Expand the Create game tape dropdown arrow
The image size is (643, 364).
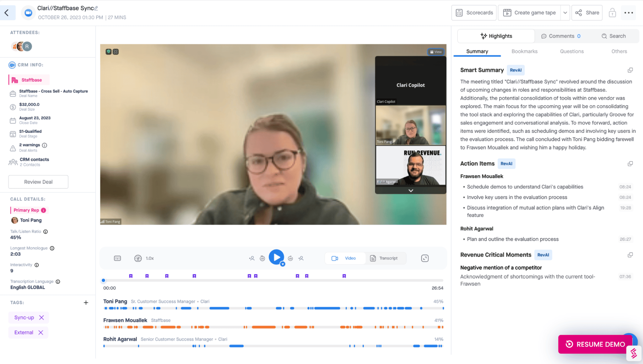[x=565, y=13]
